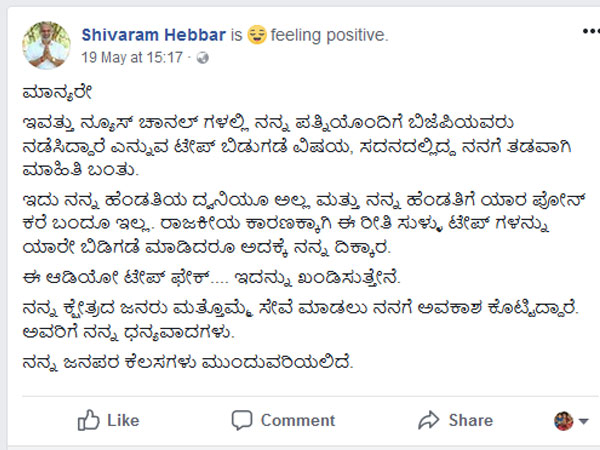The width and height of the screenshot is (600, 450).
Task: Click the 'feeling positive' text
Action: coord(329,35)
